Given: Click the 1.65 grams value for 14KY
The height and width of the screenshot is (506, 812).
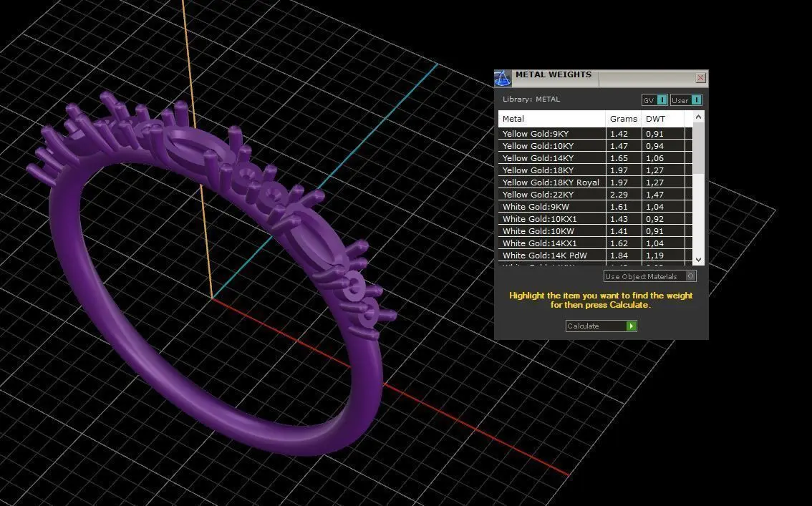Looking at the screenshot, I should 619,157.
